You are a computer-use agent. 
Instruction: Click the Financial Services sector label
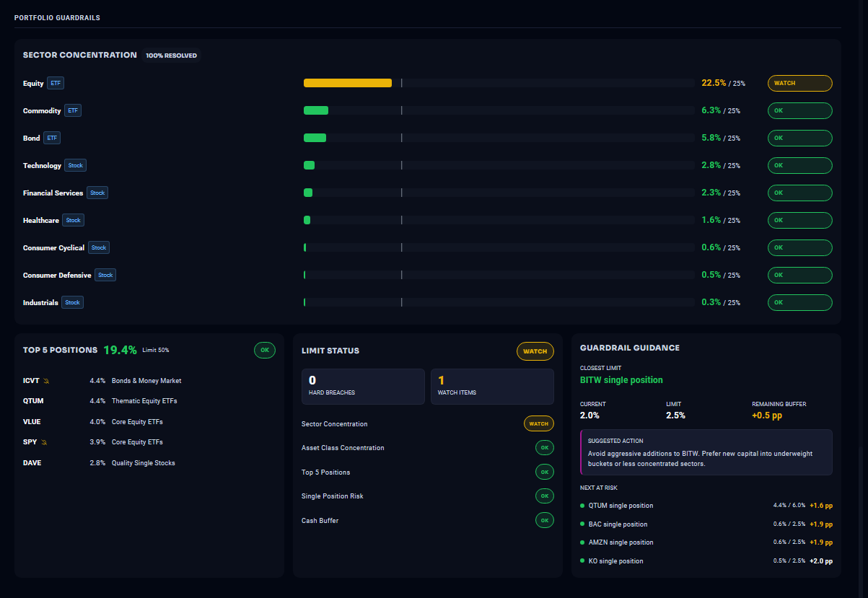point(53,193)
